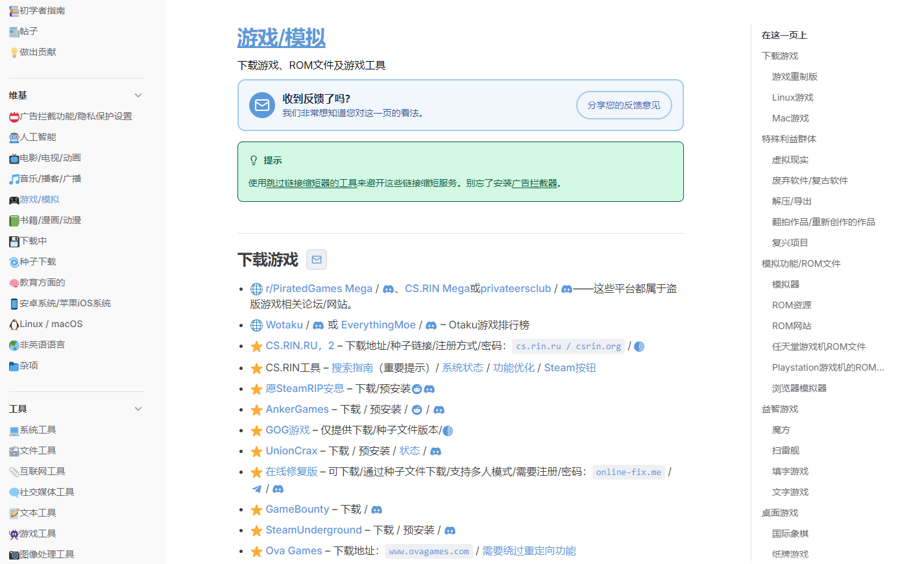Click the Discord icon beside UnionCrax

[435, 450]
